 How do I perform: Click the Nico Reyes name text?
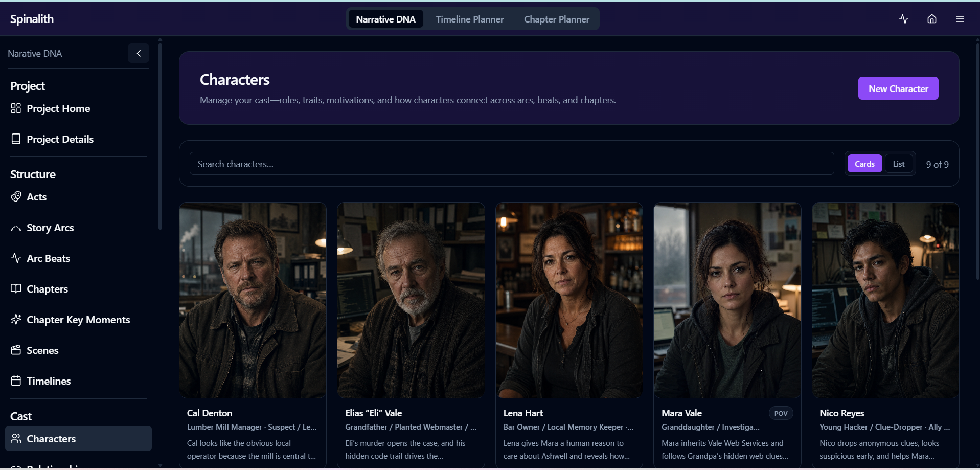pyautogui.click(x=842, y=413)
